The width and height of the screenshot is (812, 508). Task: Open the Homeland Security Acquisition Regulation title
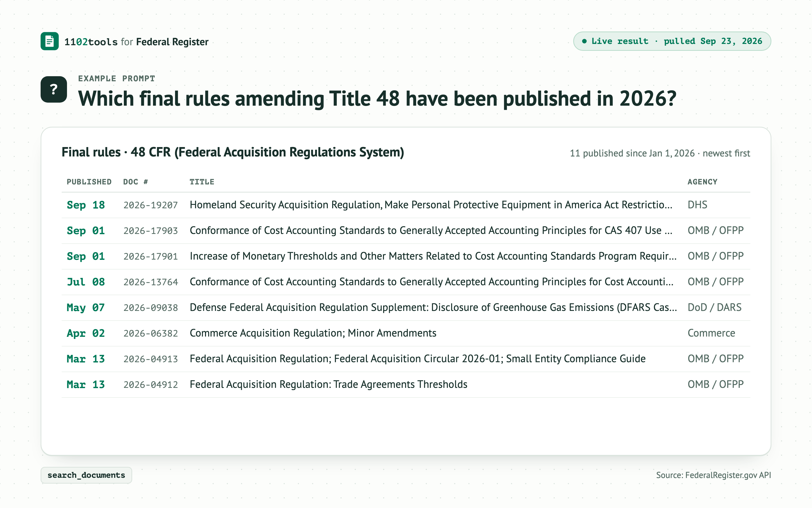(431, 205)
